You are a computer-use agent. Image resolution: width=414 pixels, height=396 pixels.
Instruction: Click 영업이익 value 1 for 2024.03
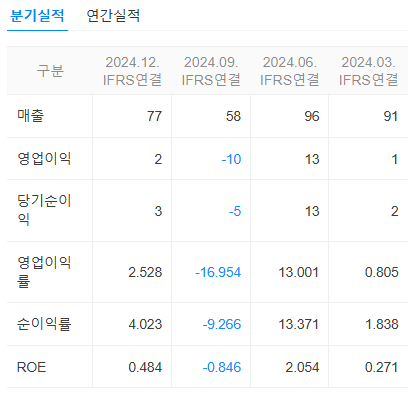click(x=395, y=159)
